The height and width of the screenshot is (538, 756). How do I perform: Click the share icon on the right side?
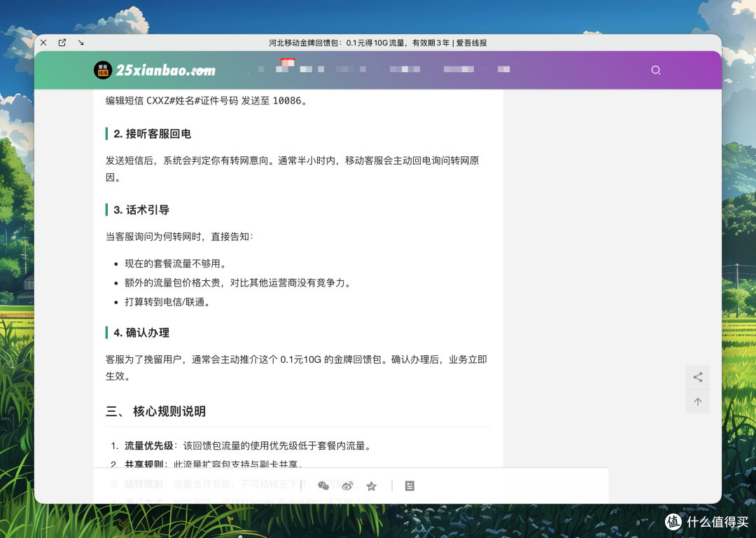698,378
